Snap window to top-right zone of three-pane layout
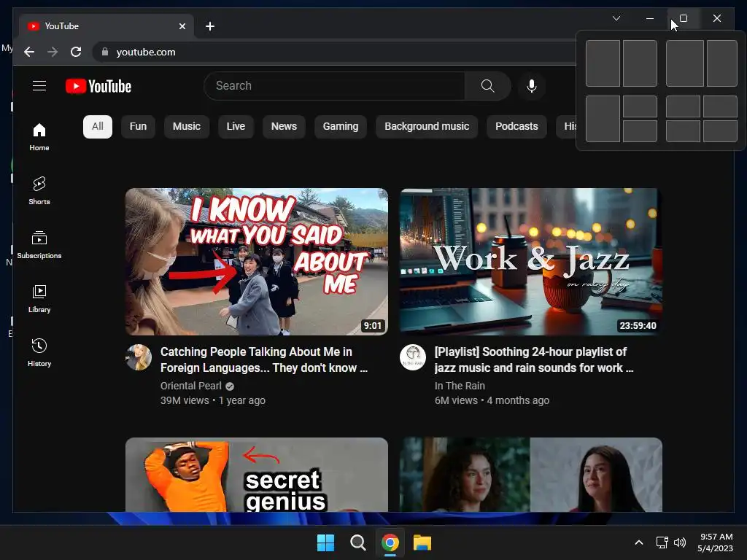This screenshot has width=747, height=560. click(640, 106)
